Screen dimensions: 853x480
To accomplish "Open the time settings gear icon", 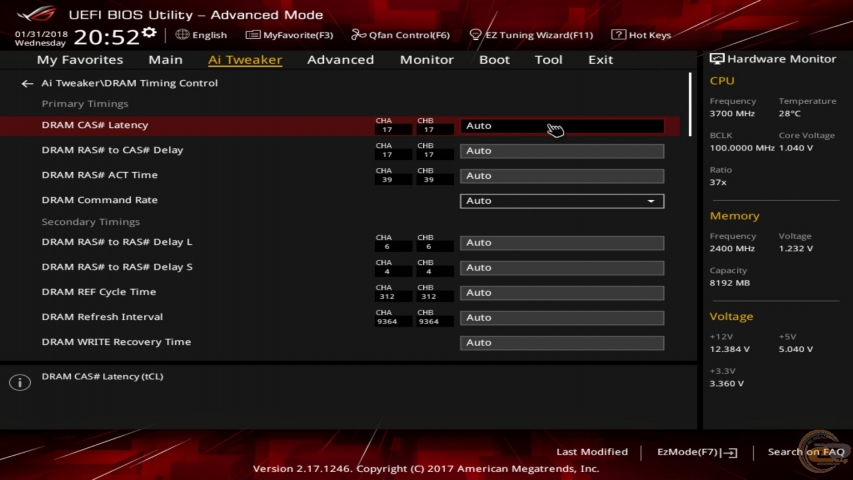I will click(x=149, y=33).
